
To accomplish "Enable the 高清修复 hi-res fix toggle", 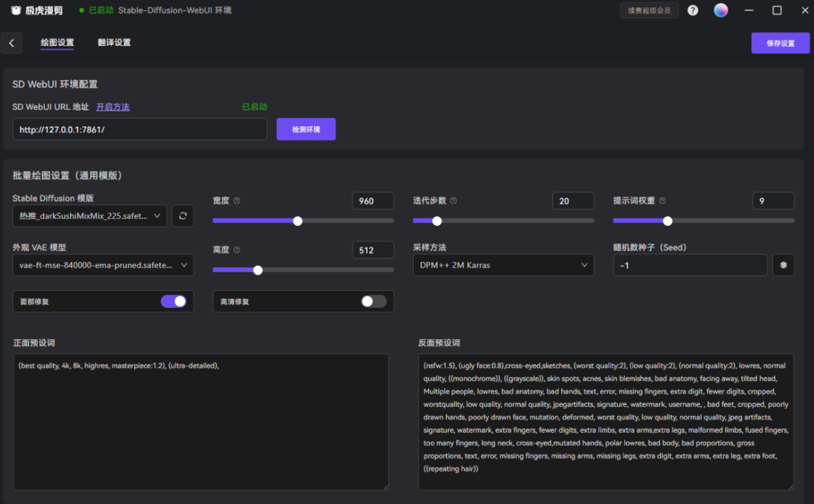I will (374, 301).
